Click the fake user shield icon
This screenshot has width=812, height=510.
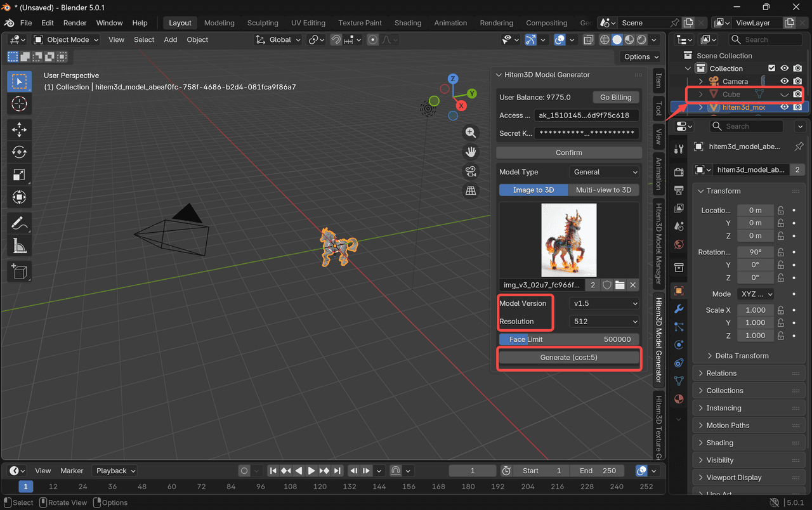[607, 285]
